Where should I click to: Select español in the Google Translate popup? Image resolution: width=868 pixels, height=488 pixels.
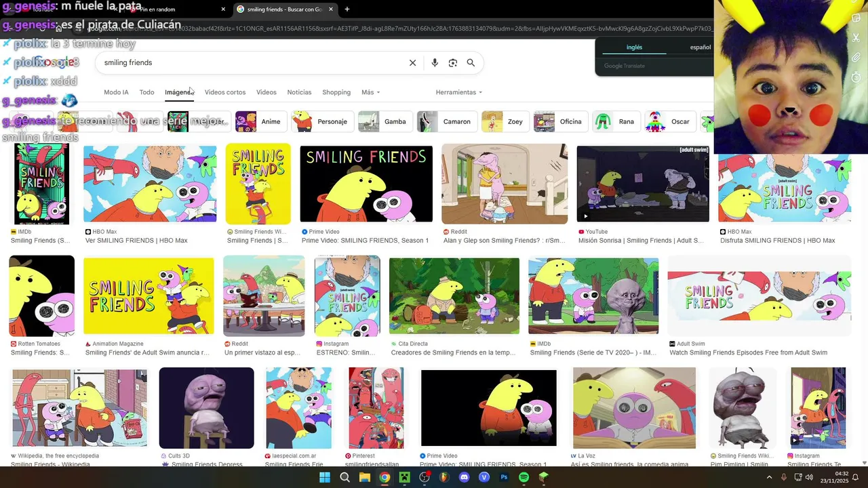(701, 47)
